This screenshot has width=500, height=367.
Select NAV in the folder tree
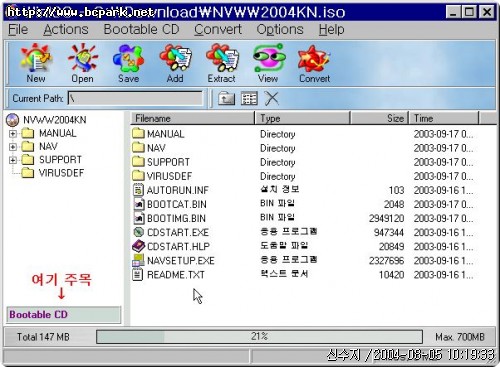click(48, 146)
